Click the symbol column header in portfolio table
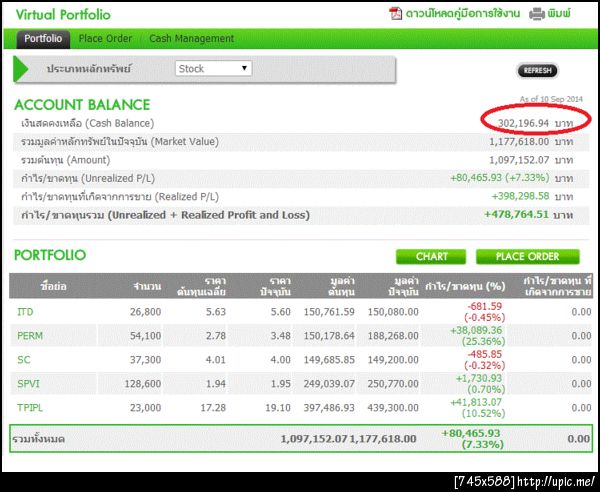This screenshot has height=492, width=600. (x=53, y=286)
